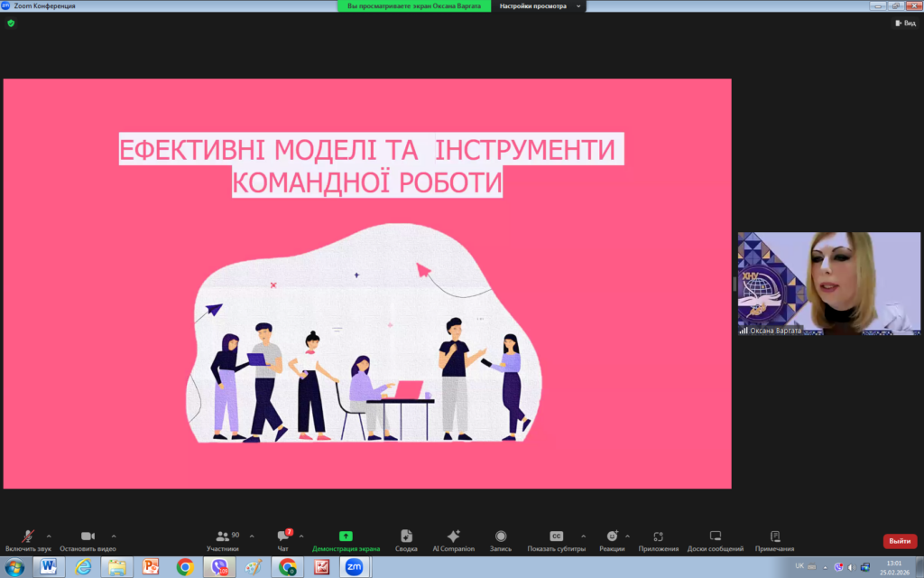Open the Примечания notes tool
Viewport: 924px width, 578px height.
775,536
